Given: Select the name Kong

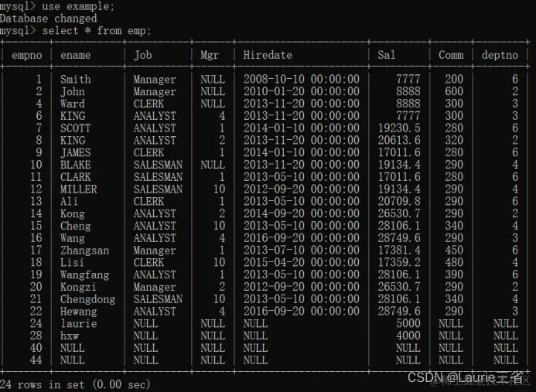Looking at the screenshot, I should (x=73, y=213).
